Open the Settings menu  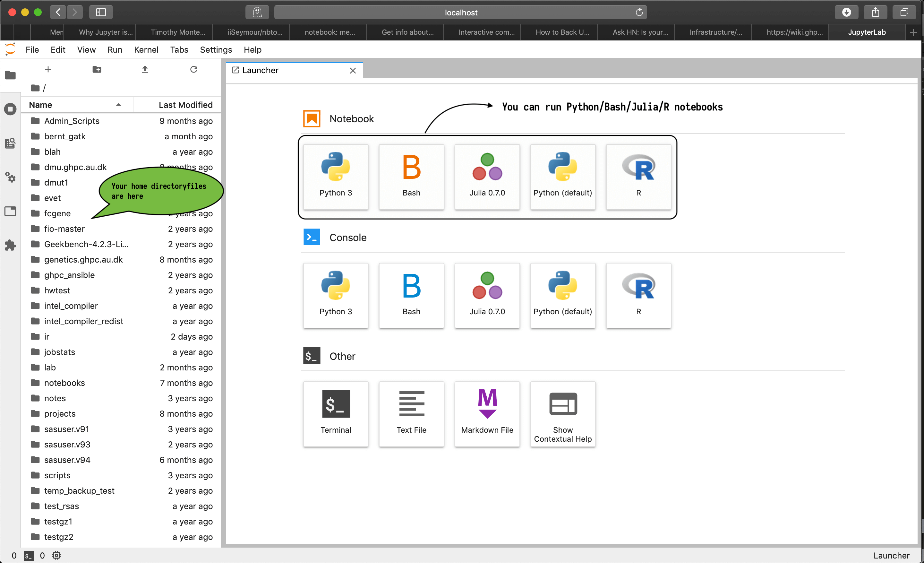[216, 49]
